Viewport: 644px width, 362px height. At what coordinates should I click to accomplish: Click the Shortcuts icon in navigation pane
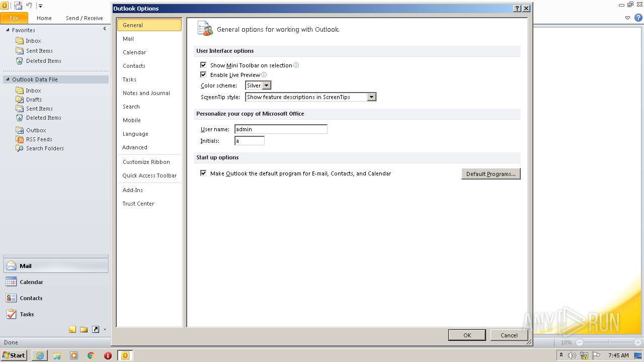coord(95,330)
